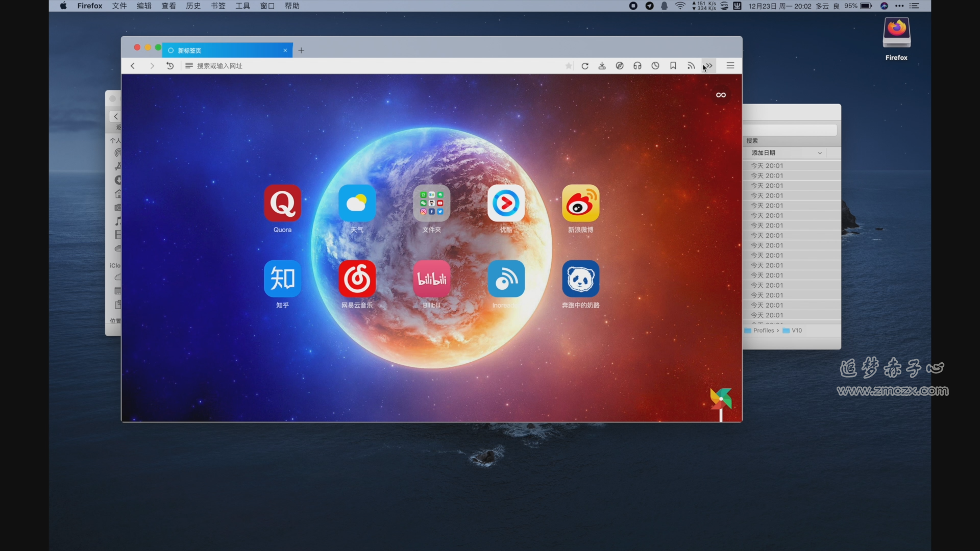980x551 pixels.
Task: Click the back button in the left Finder window
Action: tap(116, 116)
